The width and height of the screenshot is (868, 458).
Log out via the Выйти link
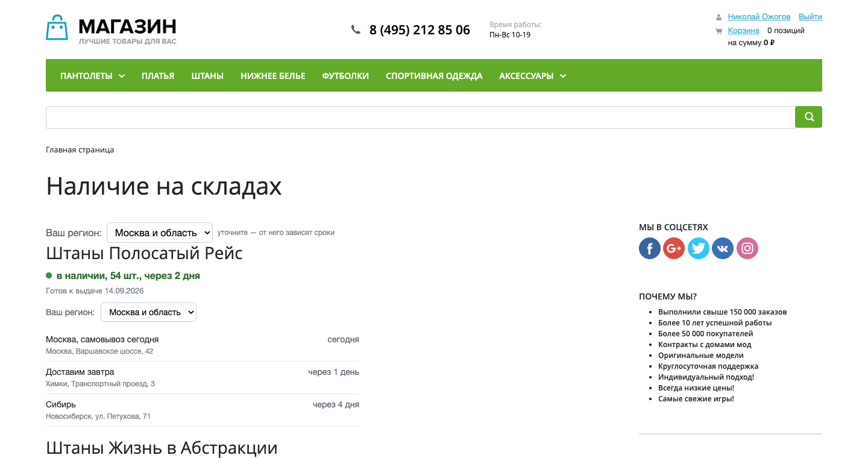[810, 17]
